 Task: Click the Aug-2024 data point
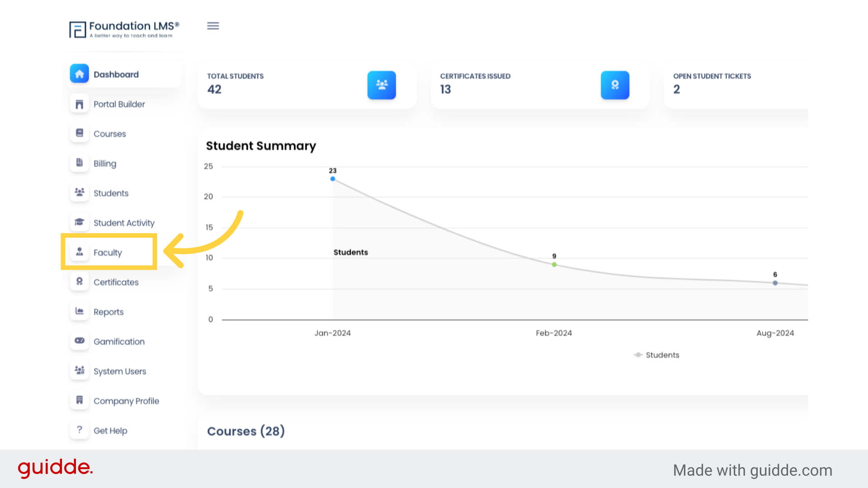pyautogui.click(x=775, y=283)
